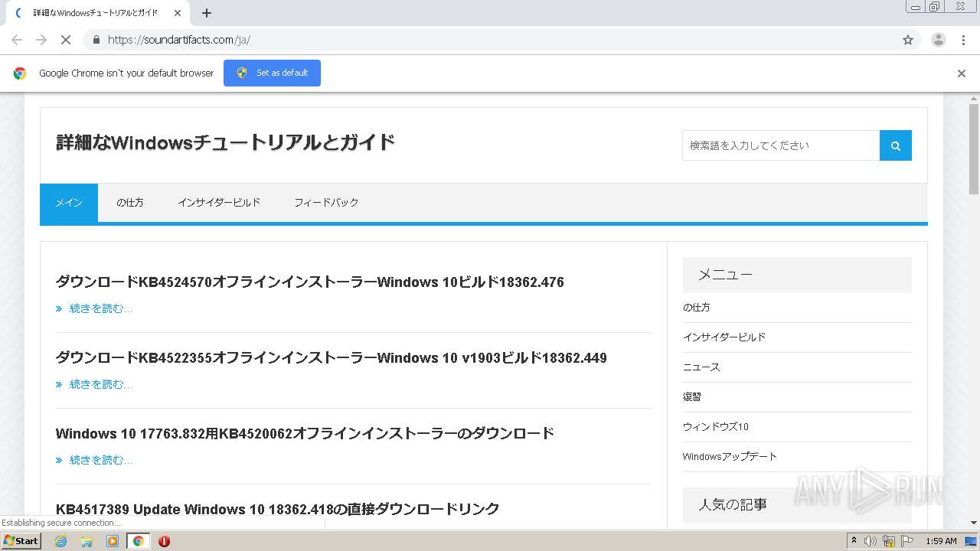Dismiss the default browser notification bar
Image resolution: width=980 pixels, height=551 pixels.
961,73
